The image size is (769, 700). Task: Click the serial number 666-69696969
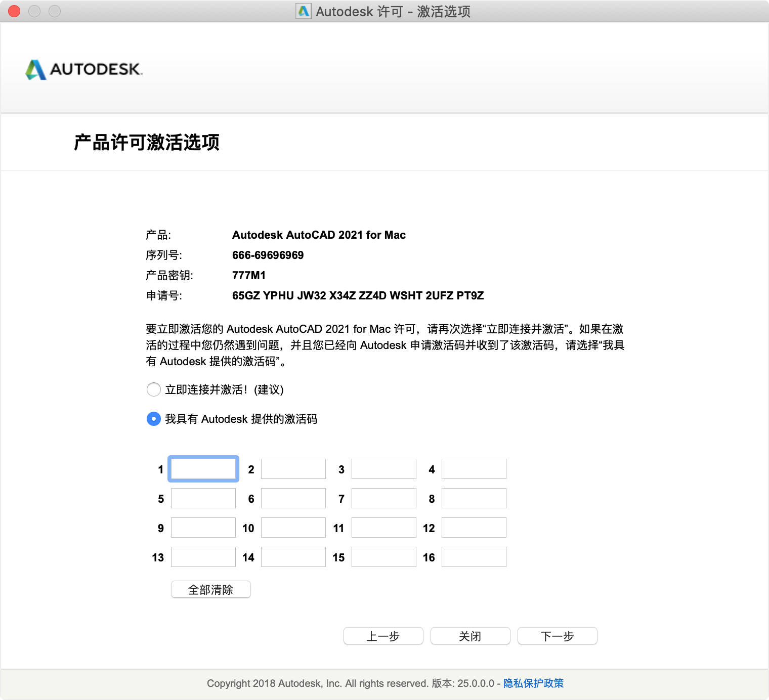(268, 255)
